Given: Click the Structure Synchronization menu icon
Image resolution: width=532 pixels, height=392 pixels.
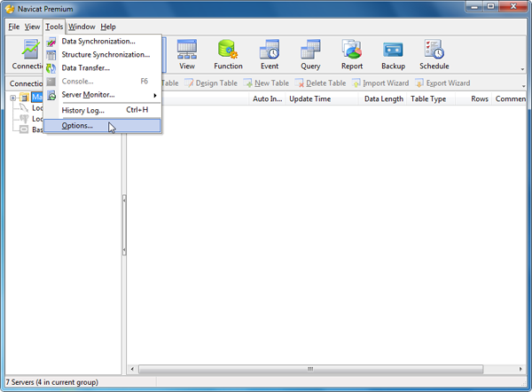Looking at the screenshot, I should pos(51,55).
